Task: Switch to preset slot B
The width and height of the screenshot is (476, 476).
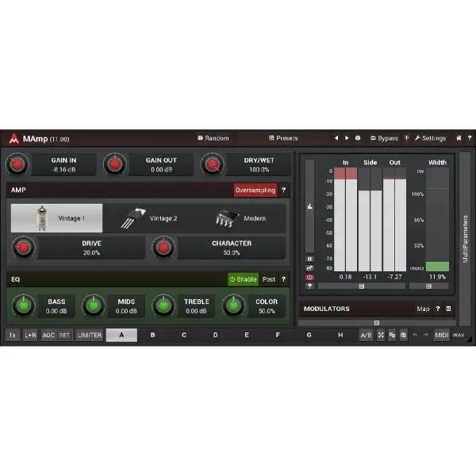Action: click(152, 336)
